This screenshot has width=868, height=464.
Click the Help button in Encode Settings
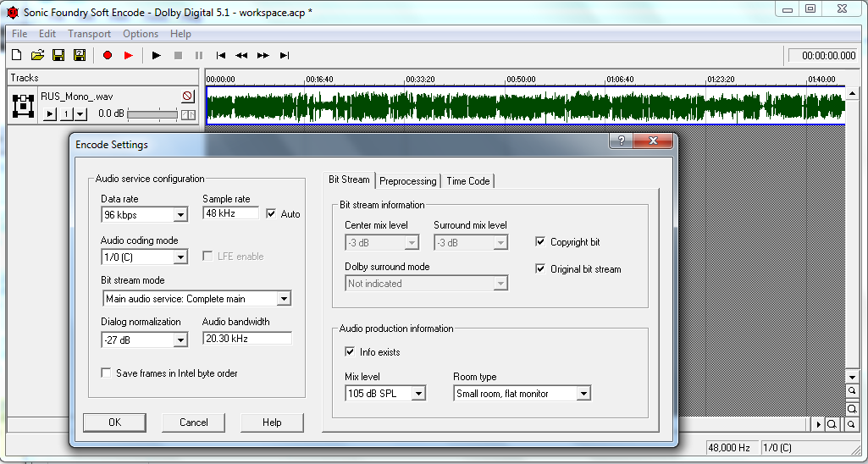click(272, 423)
